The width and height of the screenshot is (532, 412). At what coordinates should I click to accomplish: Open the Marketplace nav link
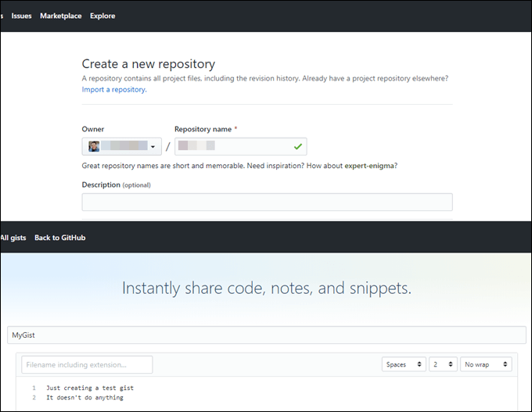[61, 16]
